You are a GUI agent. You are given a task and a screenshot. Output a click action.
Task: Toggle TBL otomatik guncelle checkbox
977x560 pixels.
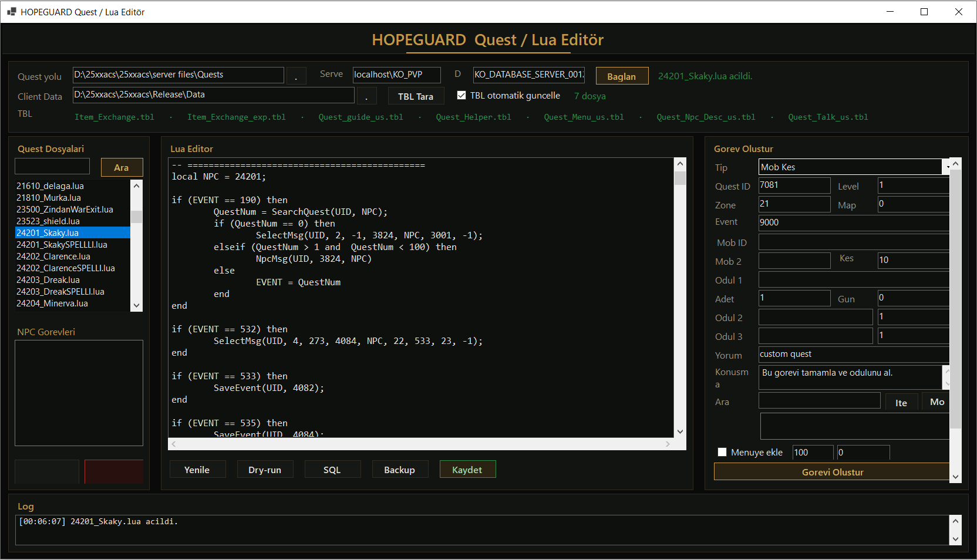pyautogui.click(x=461, y=95)
